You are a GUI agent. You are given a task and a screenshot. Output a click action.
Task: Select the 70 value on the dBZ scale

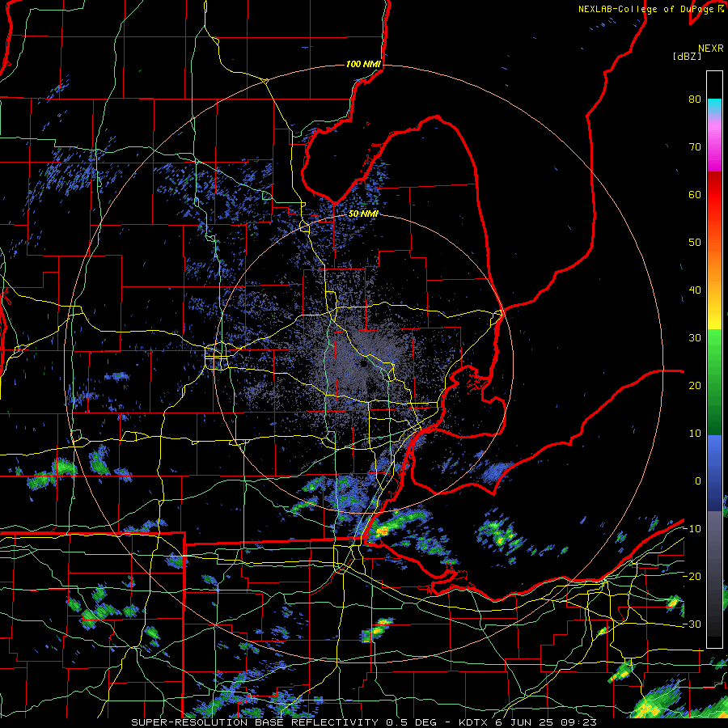(x=695, y=147)
